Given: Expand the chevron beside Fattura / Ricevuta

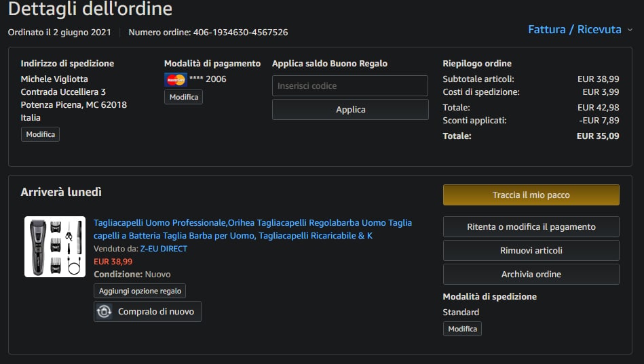Looking at the screenshot, I should point(630,30).
